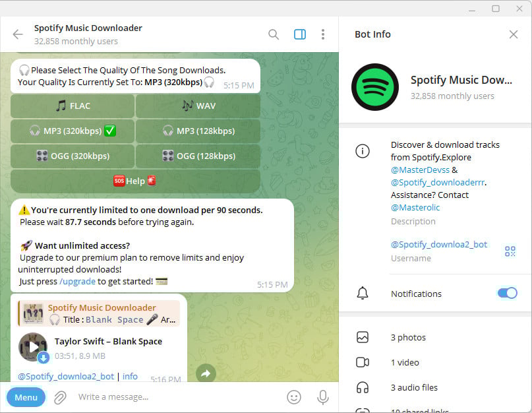This screenshot has height=413, width=532.
Task: Open search in this chat
Action: point(274,34)
